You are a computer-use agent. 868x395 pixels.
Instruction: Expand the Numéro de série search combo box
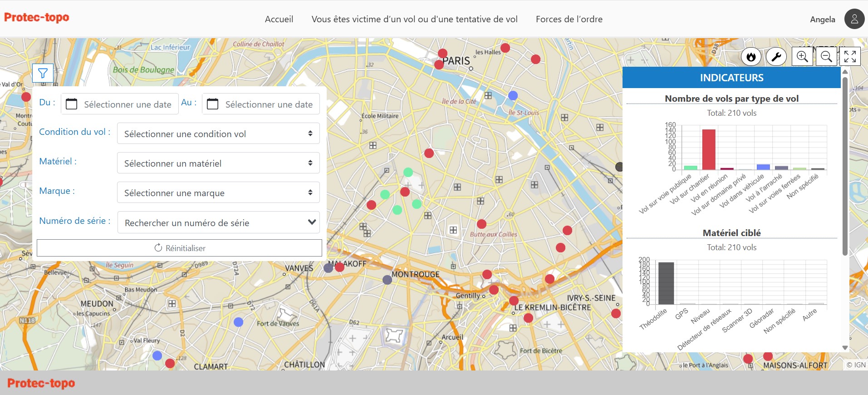pos(219,222)
